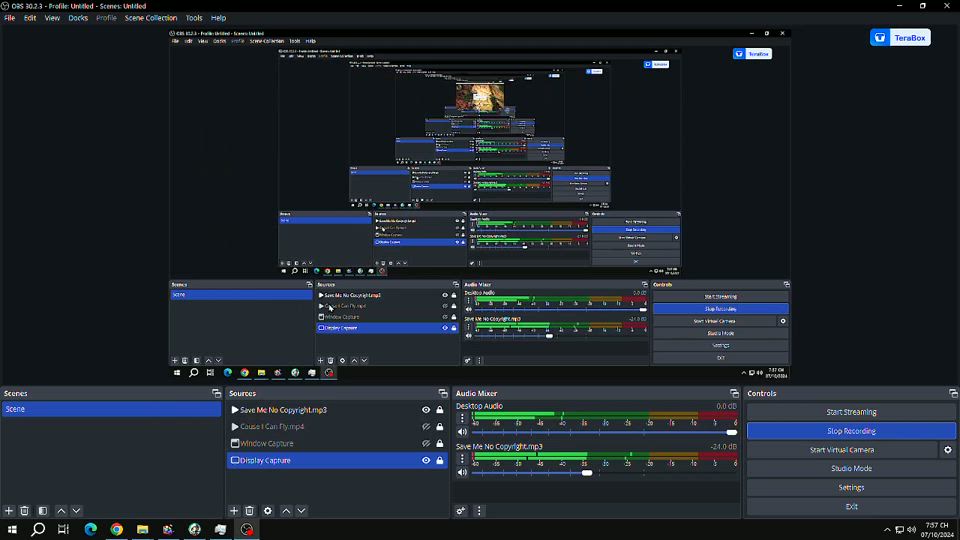The image size is (960, 540).
Task: Open Audio Mixer panel three-dot menu
Action: 479,511
